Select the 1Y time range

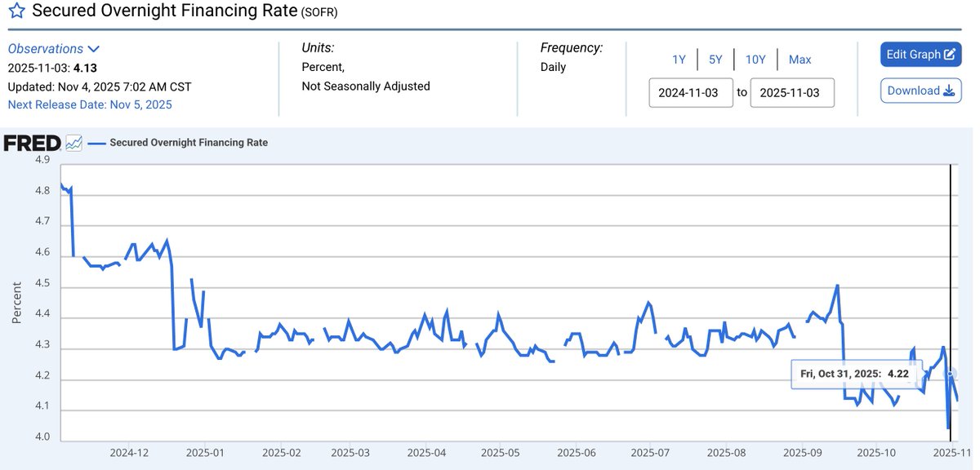679,60
